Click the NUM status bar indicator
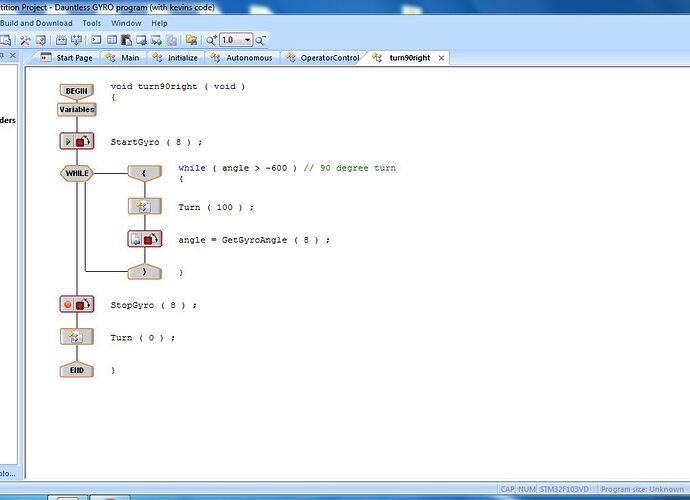This screenshot has height=500, width=690. pyautogui.click(x=527, y=489)
